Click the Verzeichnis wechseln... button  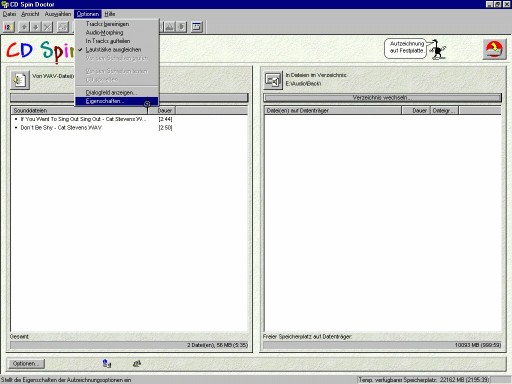click(x=382, y=98)
